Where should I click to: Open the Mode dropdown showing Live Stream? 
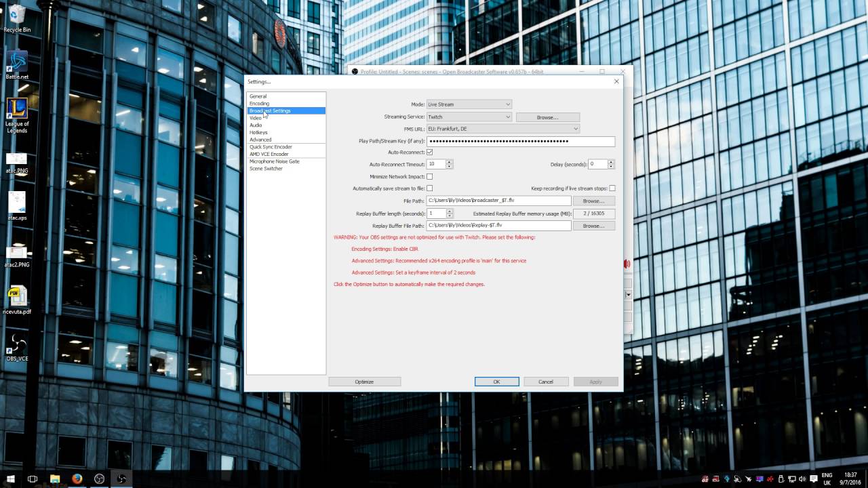[x=469, y=104]
